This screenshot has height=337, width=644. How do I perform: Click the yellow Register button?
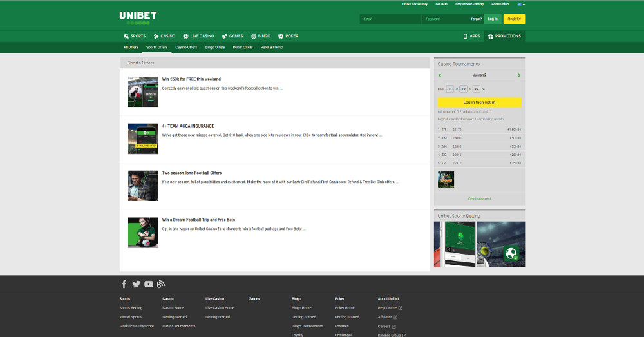[514, 19]
